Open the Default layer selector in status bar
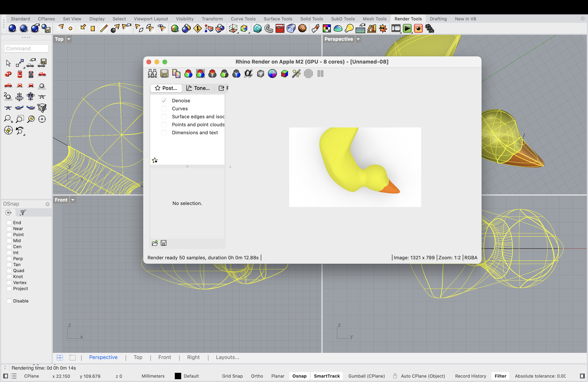Screen dimensions: 588x382 (x=191, y=376)
